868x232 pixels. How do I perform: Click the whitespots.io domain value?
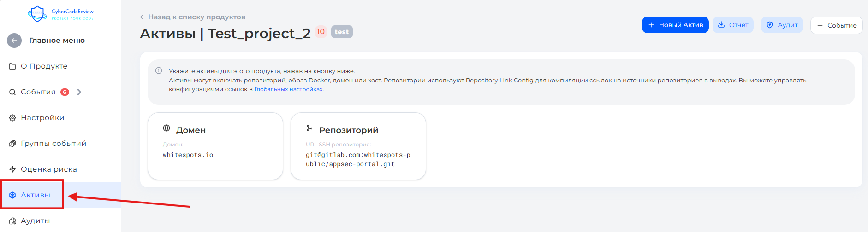188,155
